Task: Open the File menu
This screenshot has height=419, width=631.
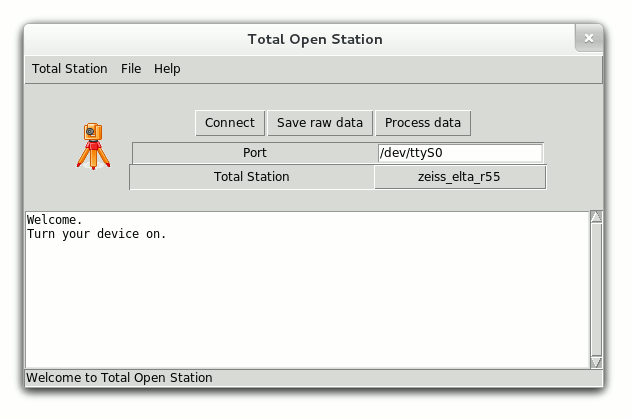Action: click(131, 69)
